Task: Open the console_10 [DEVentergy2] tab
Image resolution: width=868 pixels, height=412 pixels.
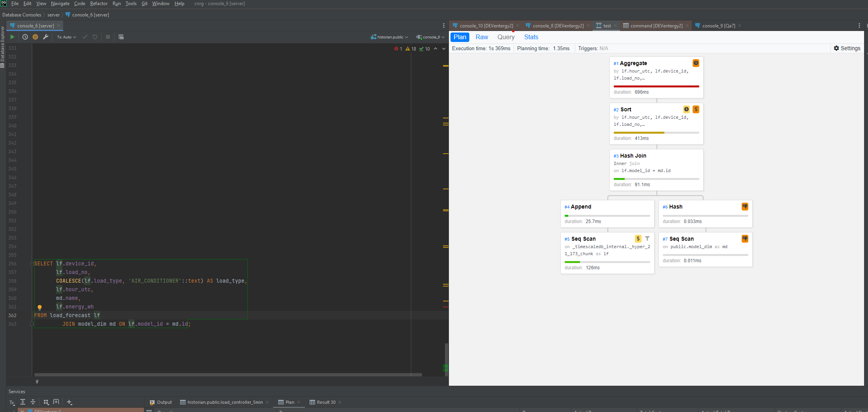Action: coord(486,25)
